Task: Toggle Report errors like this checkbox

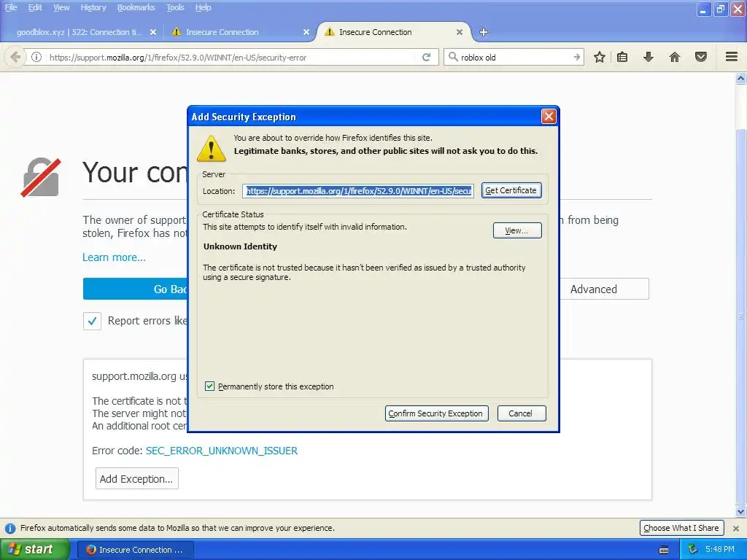Action: [92, 321]
